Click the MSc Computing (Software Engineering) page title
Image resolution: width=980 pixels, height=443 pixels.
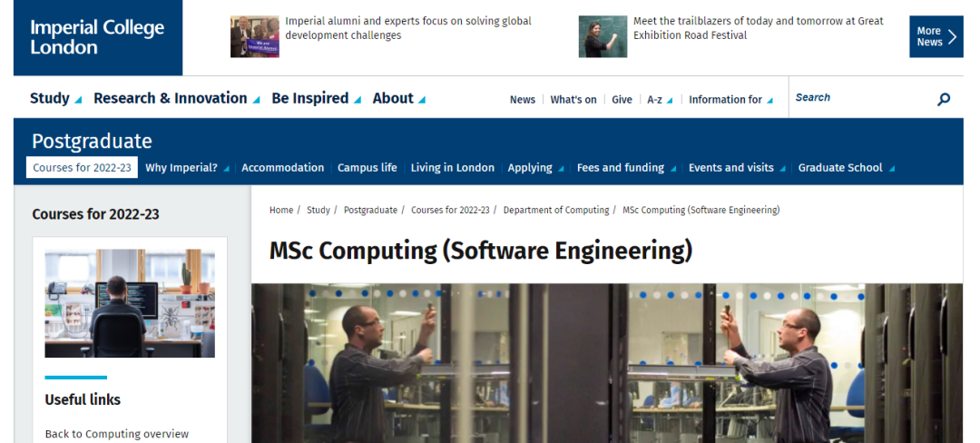[481, 251]
